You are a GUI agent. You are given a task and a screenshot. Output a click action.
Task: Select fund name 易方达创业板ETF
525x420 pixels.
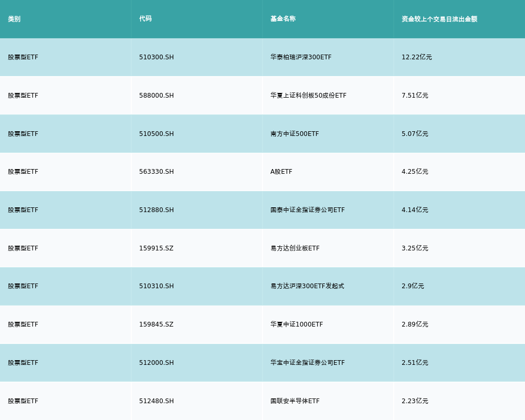[x=295, y=248]
